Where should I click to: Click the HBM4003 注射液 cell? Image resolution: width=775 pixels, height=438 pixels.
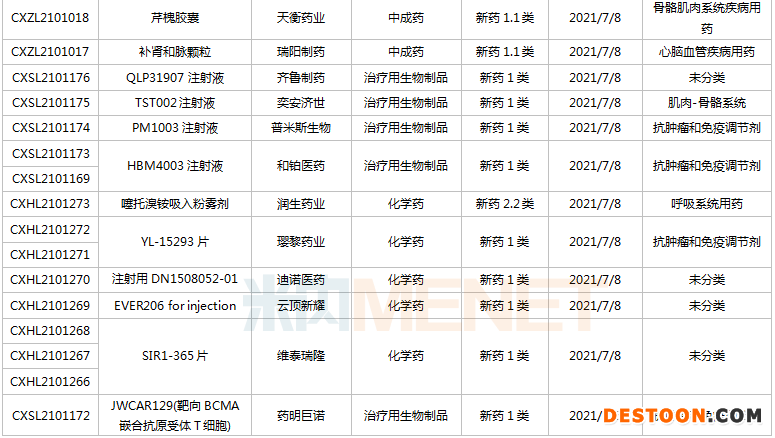pyautogui.click(x=175, y=166)
